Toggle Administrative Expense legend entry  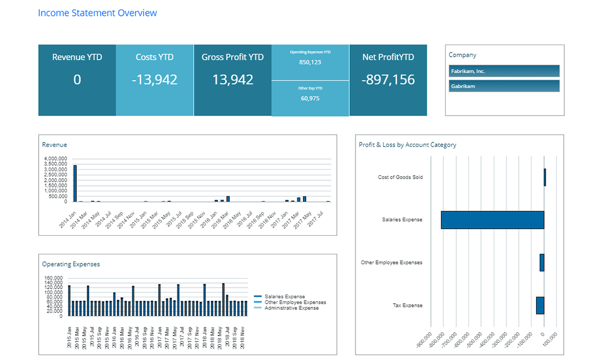[287, 308]
